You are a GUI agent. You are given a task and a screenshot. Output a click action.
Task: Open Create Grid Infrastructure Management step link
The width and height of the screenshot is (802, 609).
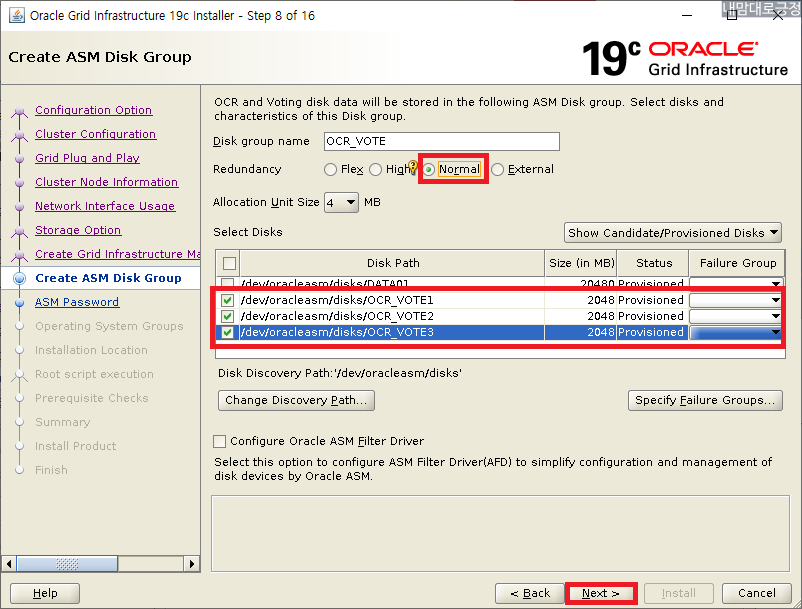tap(118, 254)
